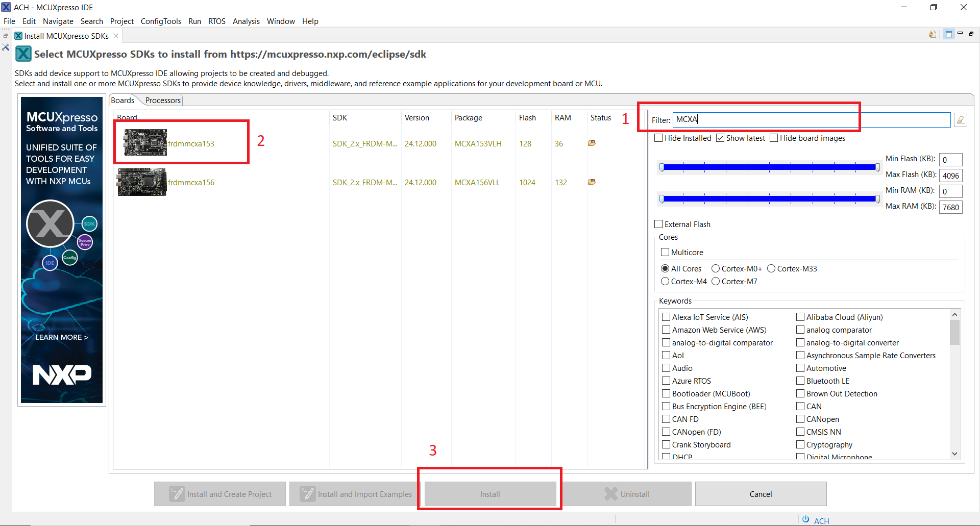The width and height of the screenshot is (980, 526).
Task: Close the Install MCUXpresso SDKs tab
Action: 116,36
